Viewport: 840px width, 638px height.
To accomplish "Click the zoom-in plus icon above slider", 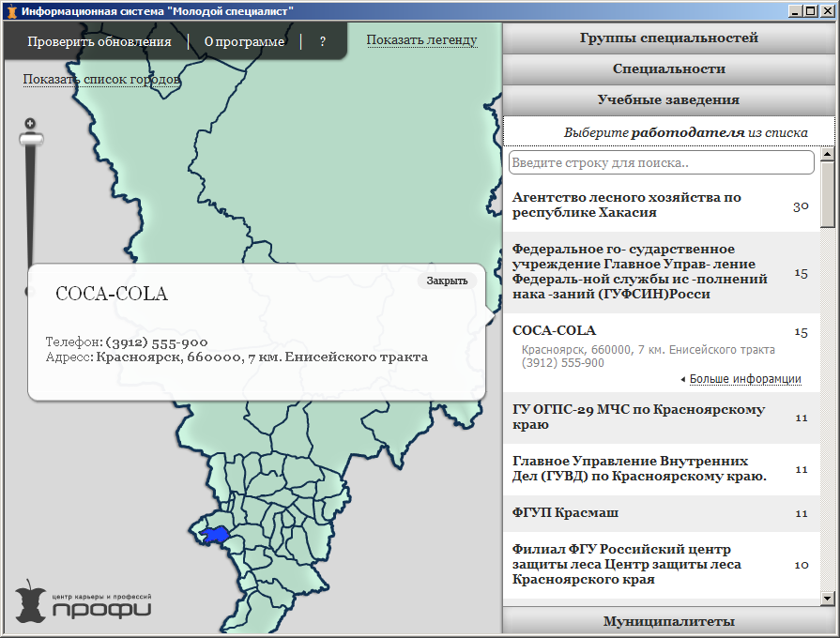I will [x=31, y=123].
